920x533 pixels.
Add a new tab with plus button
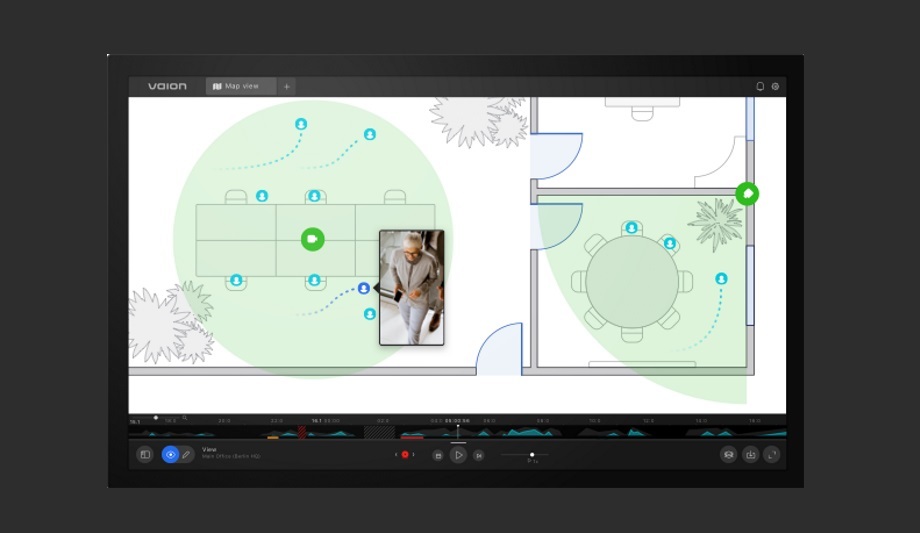(x=287, y=86)
